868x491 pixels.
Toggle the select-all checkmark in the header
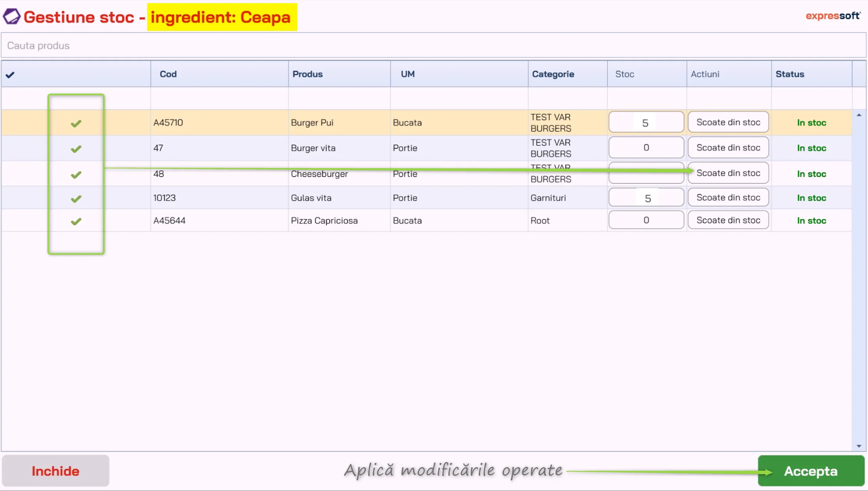10,75
